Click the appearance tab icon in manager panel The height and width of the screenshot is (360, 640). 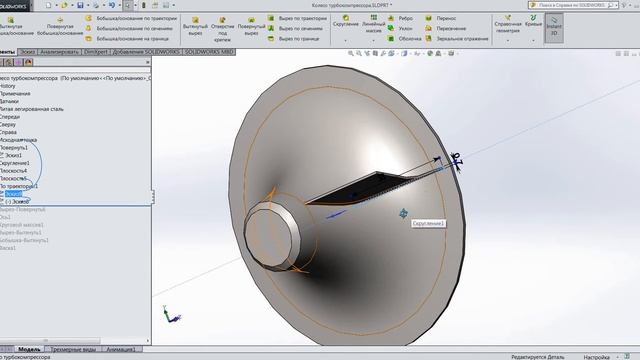[x=28, y=62]
